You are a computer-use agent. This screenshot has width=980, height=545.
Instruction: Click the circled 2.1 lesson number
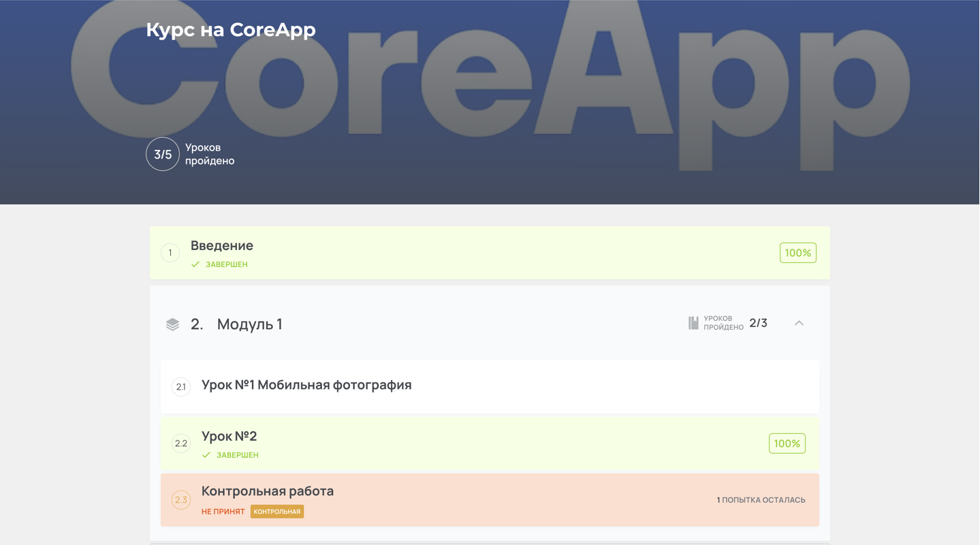click(181, 387)
